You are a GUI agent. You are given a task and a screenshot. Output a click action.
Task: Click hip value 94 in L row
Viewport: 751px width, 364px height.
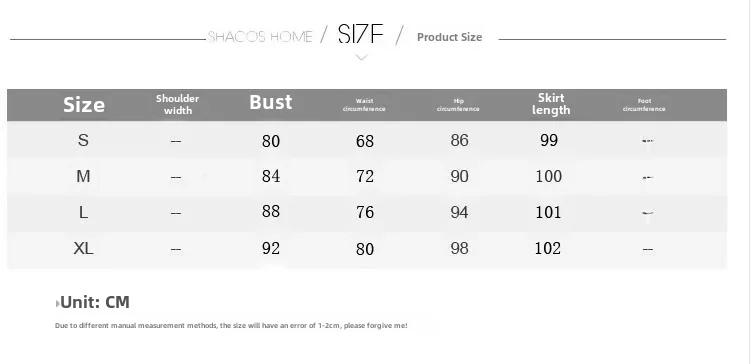[x=459, y=212]
